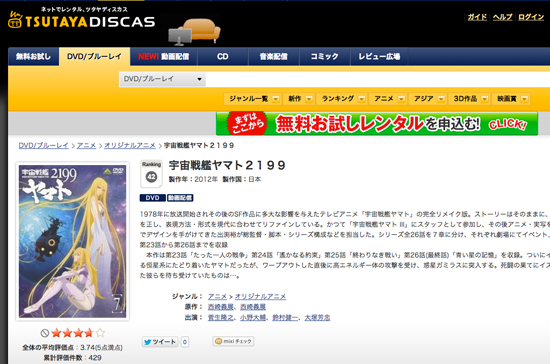Click the TSUTAYA DISCAS logo
This screenshot has height=364, width=550.
81,19
